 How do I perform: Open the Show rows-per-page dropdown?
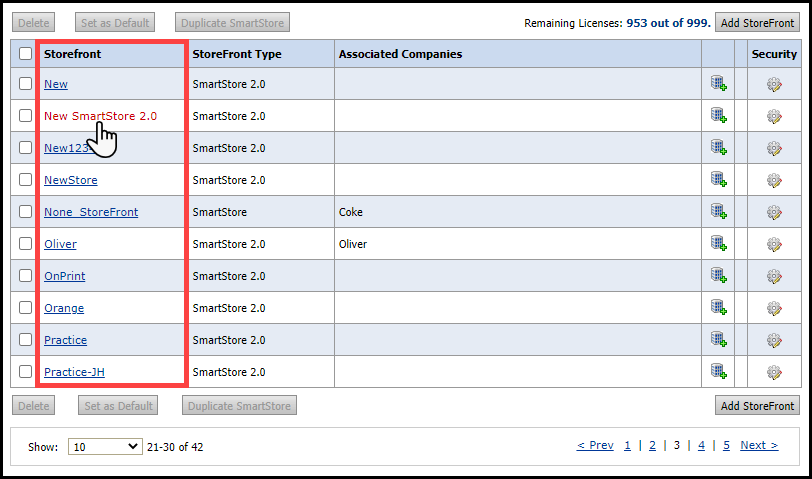[104, 446]
